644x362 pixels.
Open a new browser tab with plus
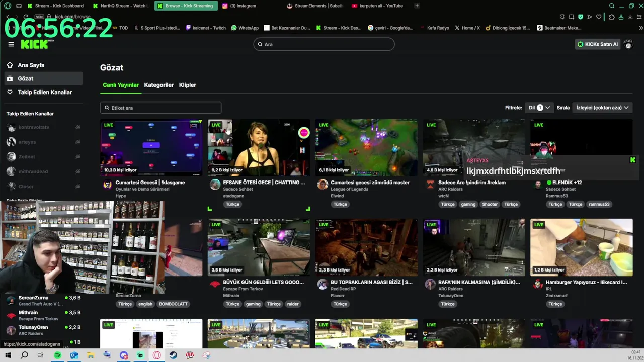(417, 6)
